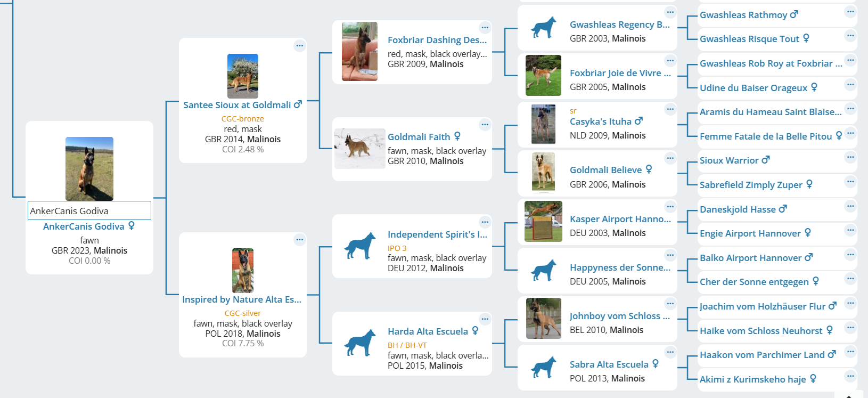Click dog silhouette icon for Happyness der Sonne
The width and height of the screenshot is (868, 398).
(x=544, y=270)
